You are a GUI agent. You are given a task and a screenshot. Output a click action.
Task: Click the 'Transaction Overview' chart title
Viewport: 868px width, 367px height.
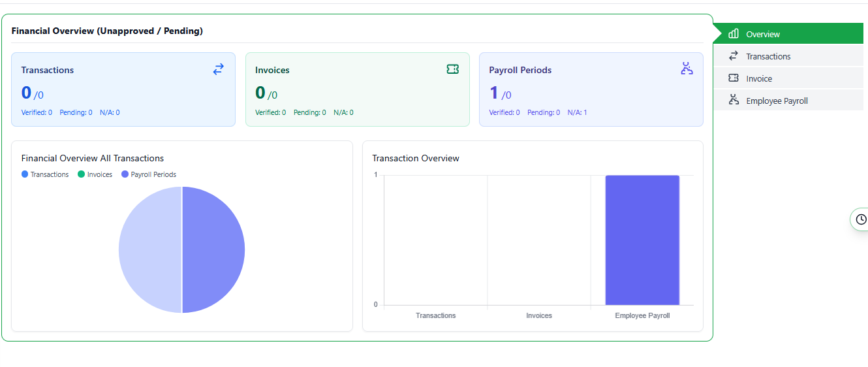pos(416,158)
